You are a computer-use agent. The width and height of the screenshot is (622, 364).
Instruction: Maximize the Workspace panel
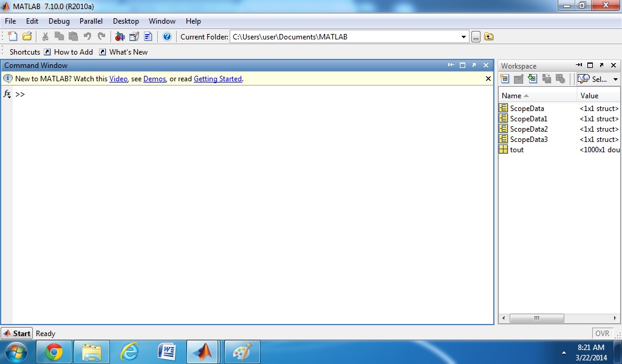590,65
